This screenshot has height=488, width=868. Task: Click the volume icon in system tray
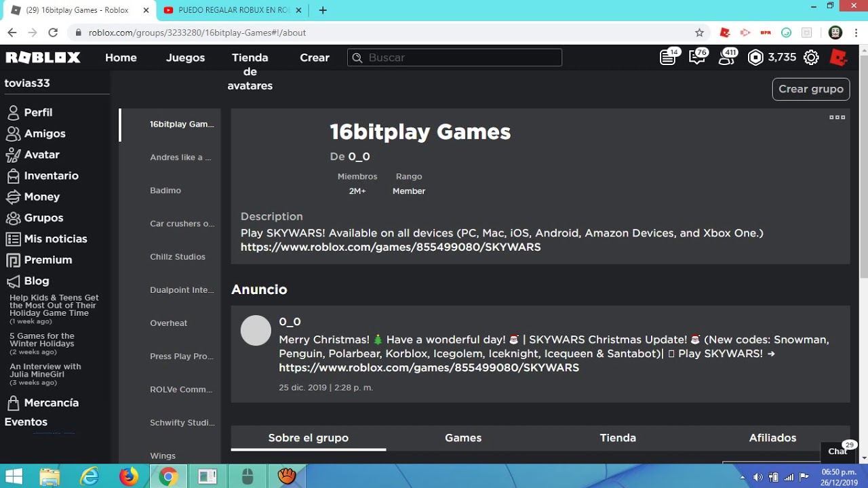[758, 477]
